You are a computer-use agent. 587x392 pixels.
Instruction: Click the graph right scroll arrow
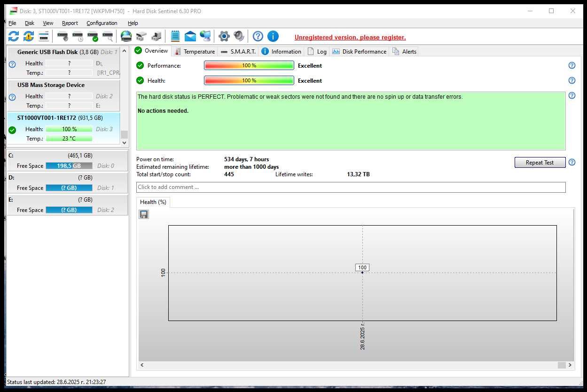click(570, 365)
